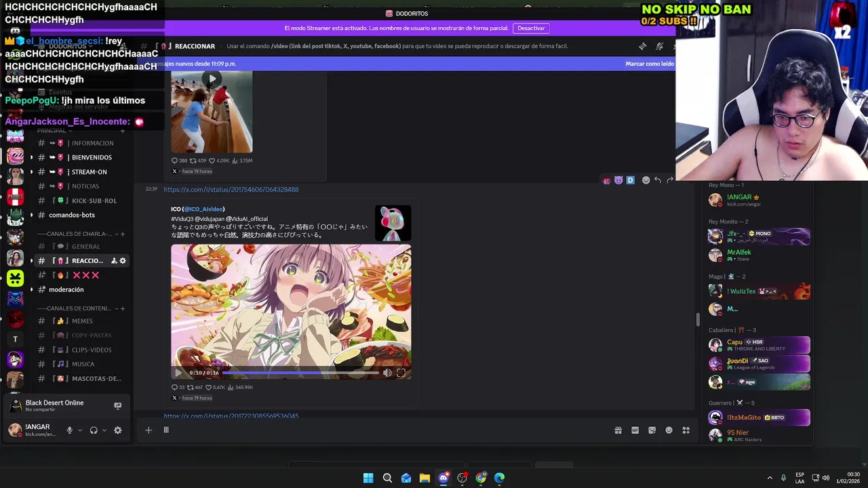The width and height of the screenshot is (868, 488).
Task: Open the emoji picker in message bar
Action: coord(669,430)
